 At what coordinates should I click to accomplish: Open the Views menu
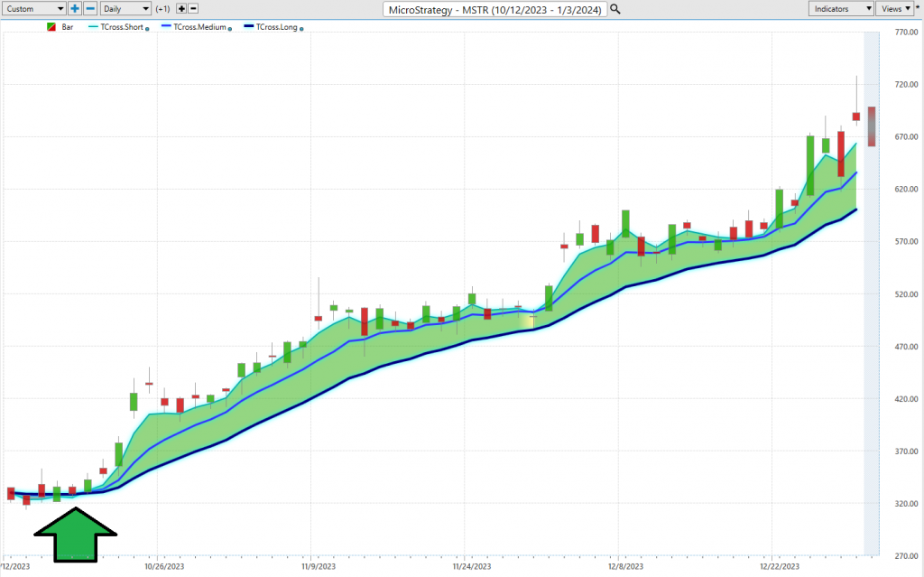[x=894, y=8]
